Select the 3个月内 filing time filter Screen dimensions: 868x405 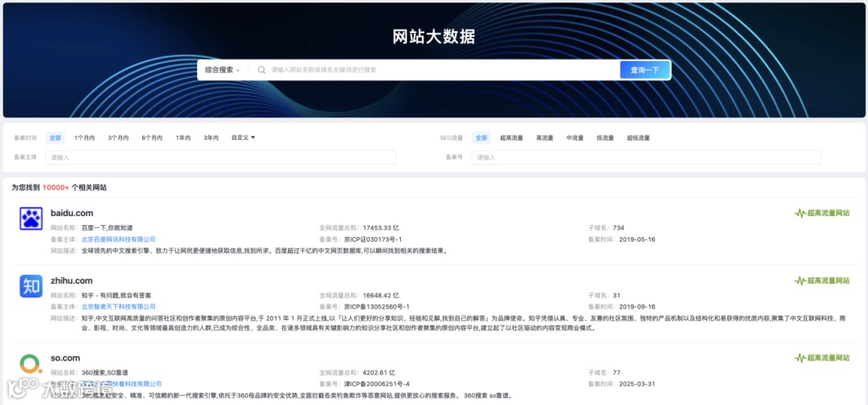118,137
